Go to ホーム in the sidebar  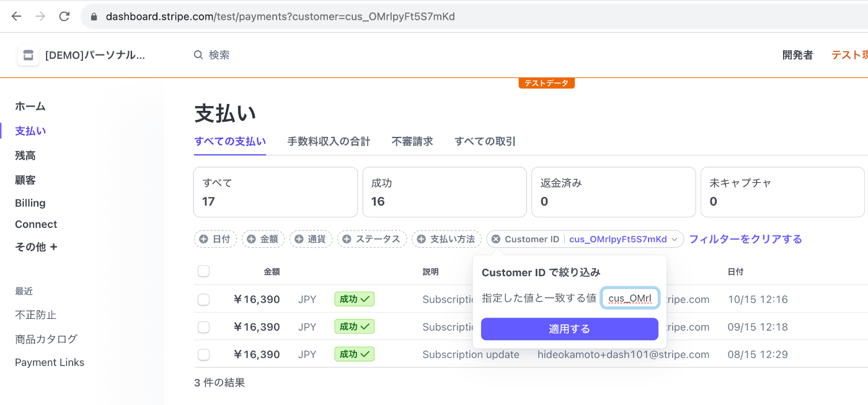pos(30,107)
